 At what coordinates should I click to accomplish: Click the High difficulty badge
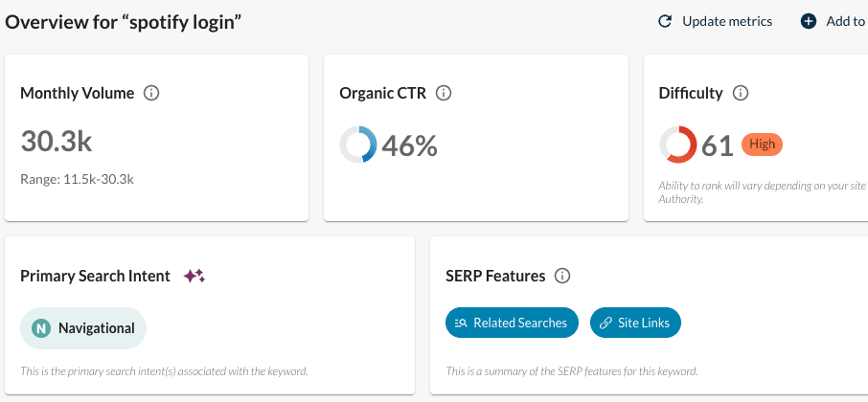pos(762,145)
